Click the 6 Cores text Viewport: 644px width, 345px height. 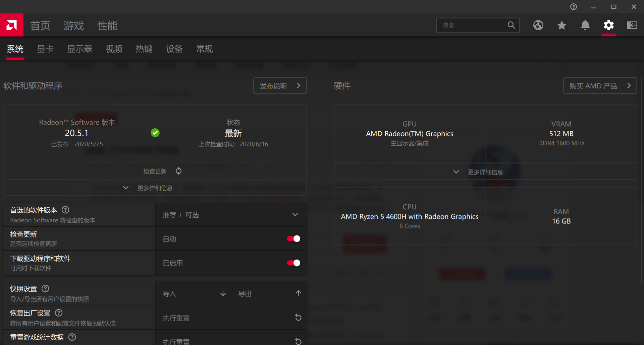click(410, 226)
